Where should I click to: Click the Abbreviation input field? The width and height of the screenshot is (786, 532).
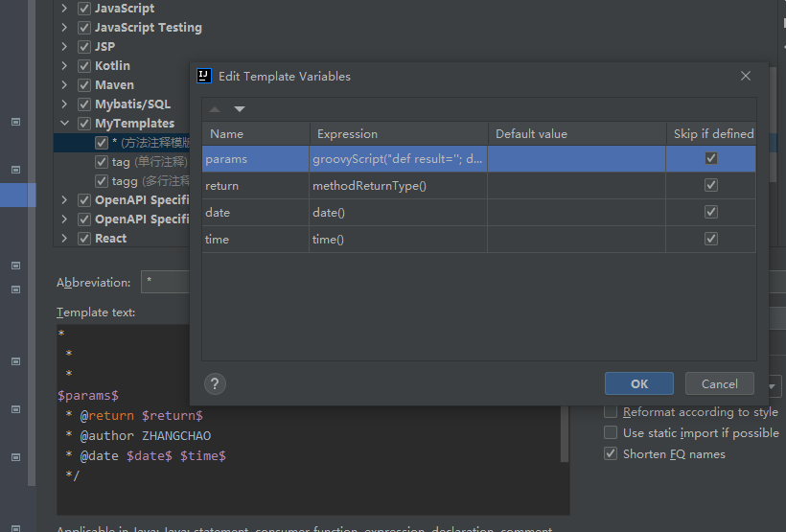(166, 282)
